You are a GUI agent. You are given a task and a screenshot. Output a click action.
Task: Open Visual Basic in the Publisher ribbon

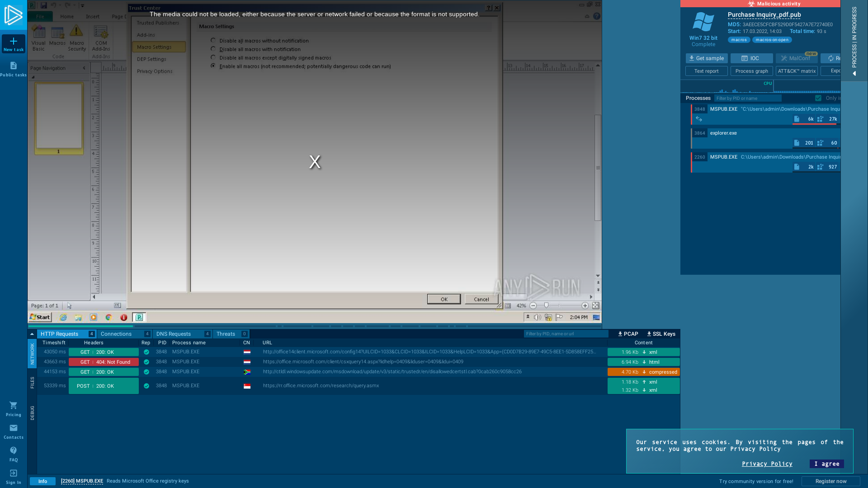[38, 38]
